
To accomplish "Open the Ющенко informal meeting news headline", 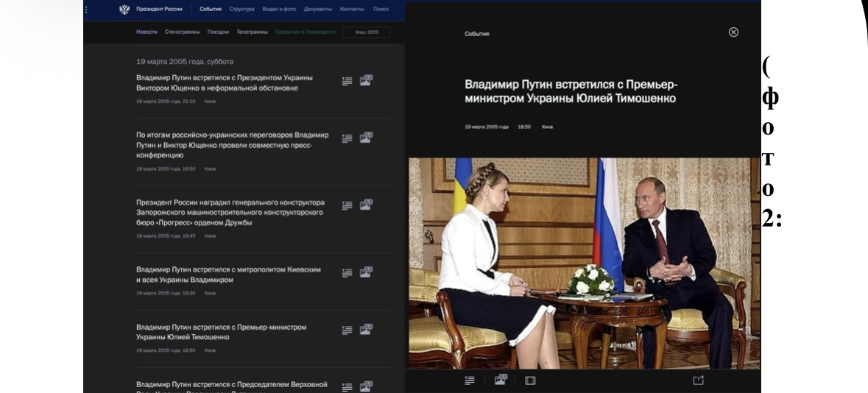I will (225, 83).
